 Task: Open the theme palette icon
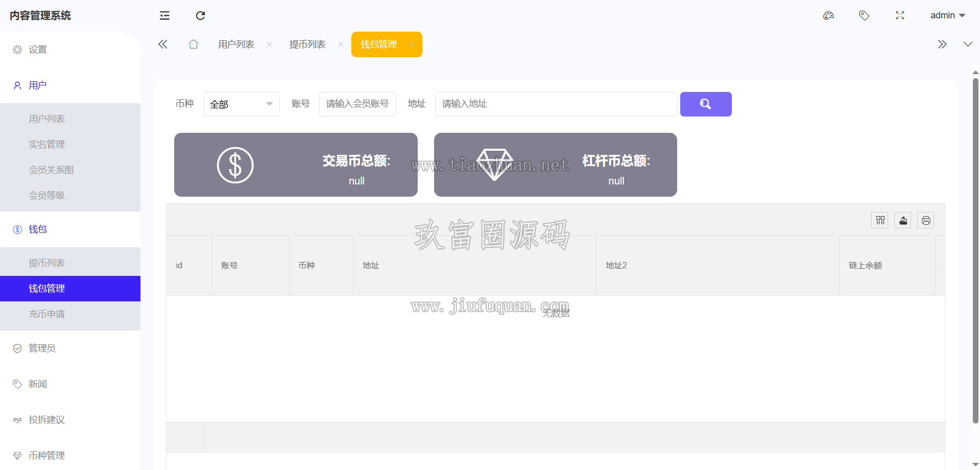(x=828, y=15)
